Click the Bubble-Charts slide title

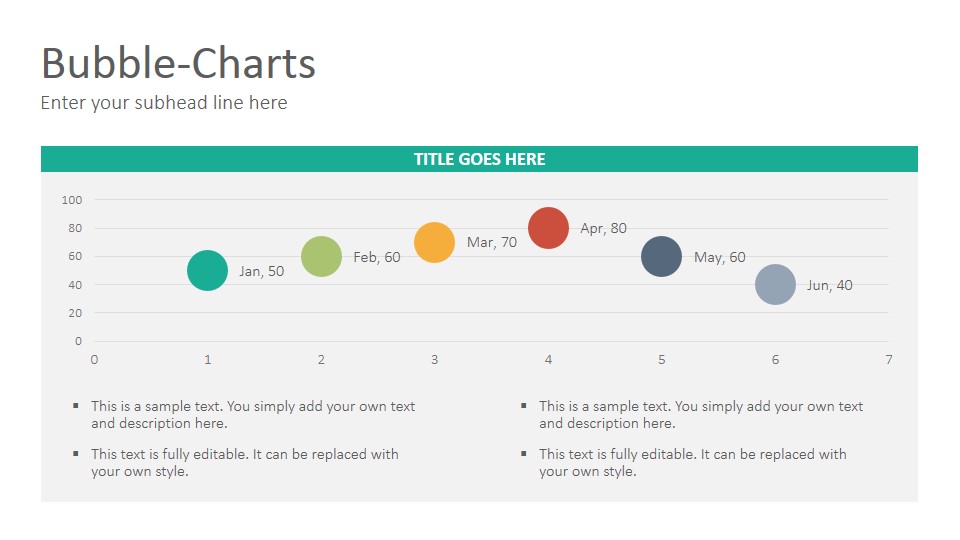tap(178, 63)
